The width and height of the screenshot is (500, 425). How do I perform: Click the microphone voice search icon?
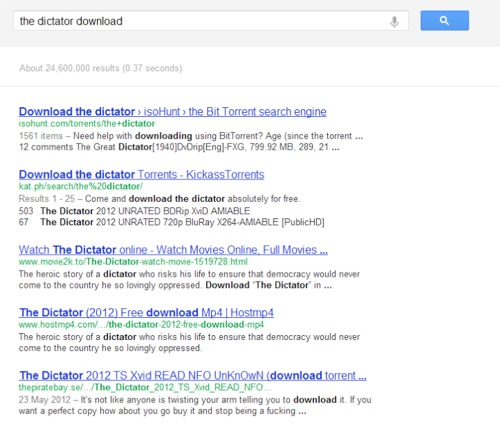point(394,21)
